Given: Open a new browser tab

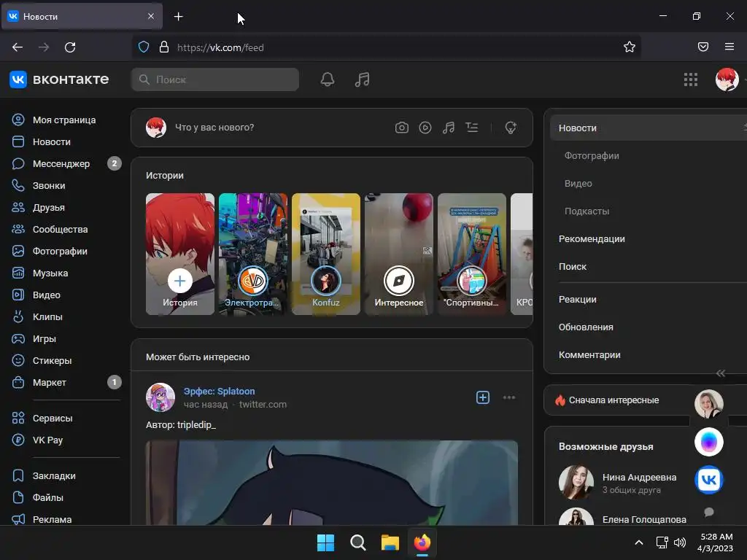Looking at the screenshot, I should tap(178, 17).
